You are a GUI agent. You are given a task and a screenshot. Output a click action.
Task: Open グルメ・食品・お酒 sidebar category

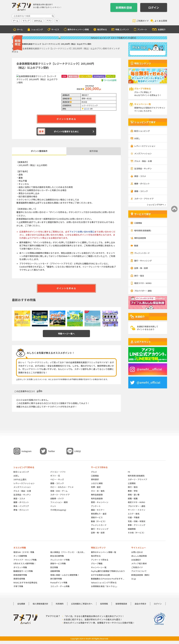tap(148, 161)
